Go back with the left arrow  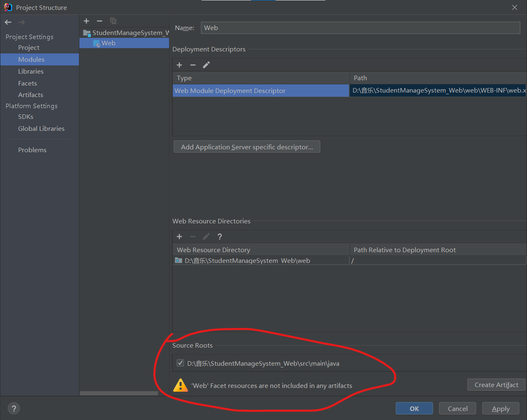(8, 22)
